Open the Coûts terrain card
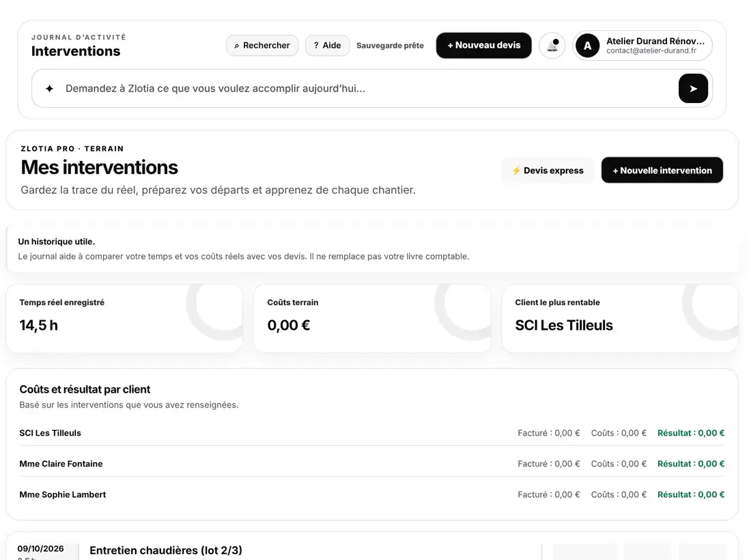Image resolution: width=751 pixels, height=560 pixels. pyautogui.click(x=372, y=318)
